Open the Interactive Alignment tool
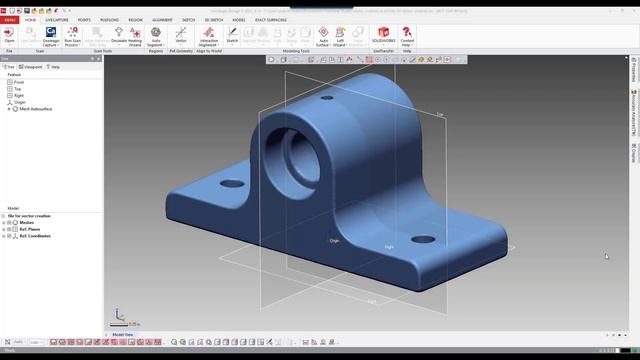 pyautogui.click(x=209, y=36)
